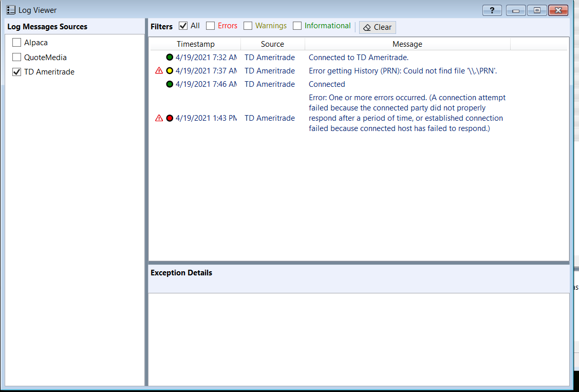Image resolution: width=579 pixels, height=392 pixels.
Task: Click timestamp 4/19/2021 1:43 PM
Action: click(206, 118)
